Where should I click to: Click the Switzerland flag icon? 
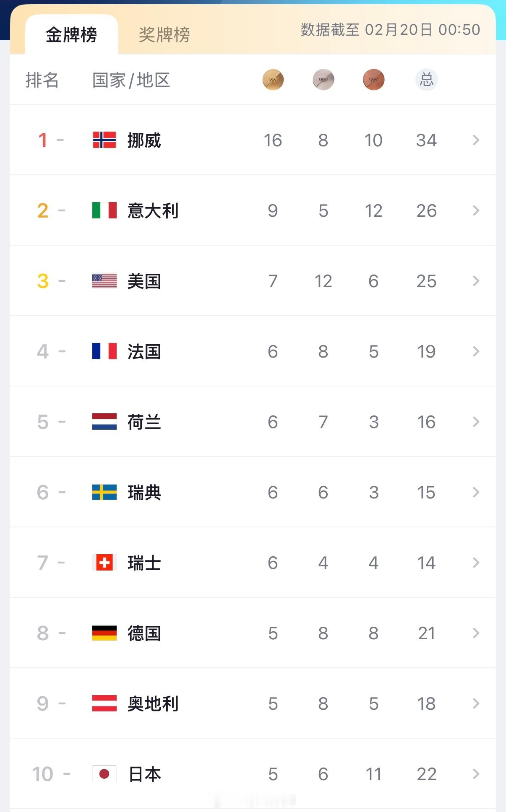[104, 563]
